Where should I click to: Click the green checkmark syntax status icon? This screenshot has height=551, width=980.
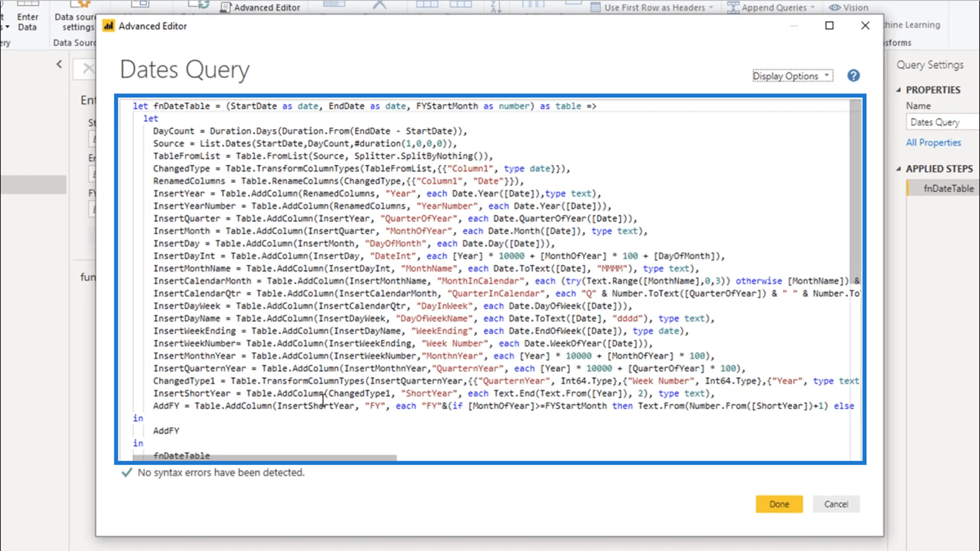[127, 473]
